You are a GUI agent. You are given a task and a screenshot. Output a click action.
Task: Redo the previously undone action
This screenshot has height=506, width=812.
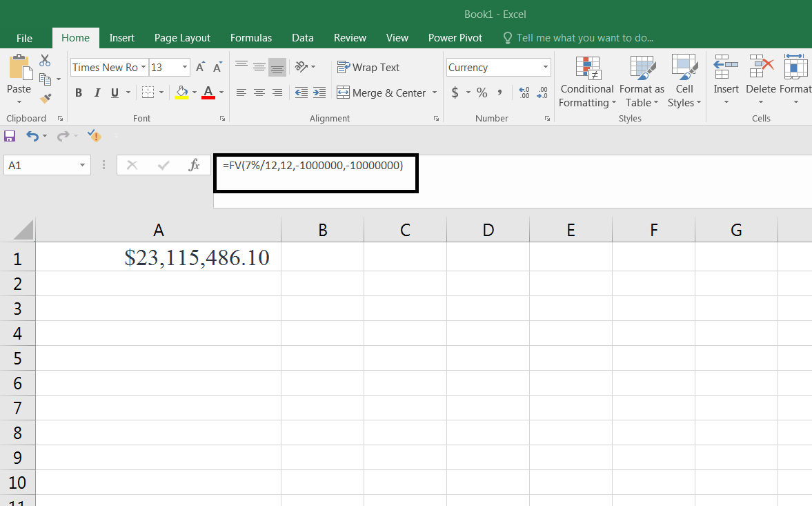pos(63,136)
